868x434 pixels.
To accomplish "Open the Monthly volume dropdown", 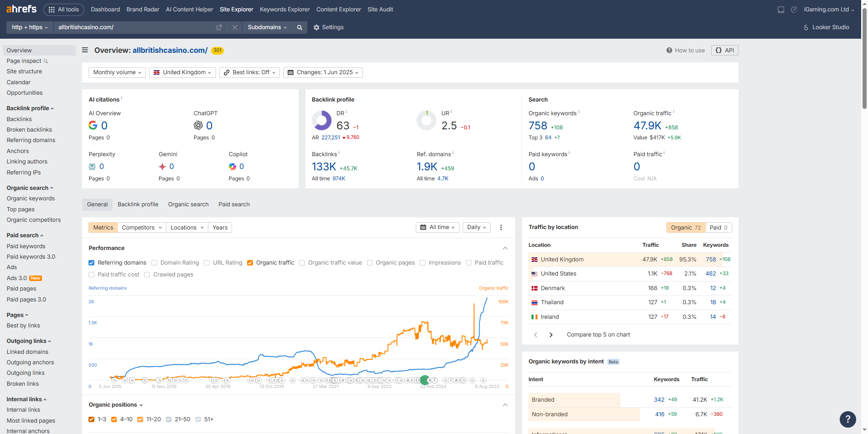I will 117,72.
